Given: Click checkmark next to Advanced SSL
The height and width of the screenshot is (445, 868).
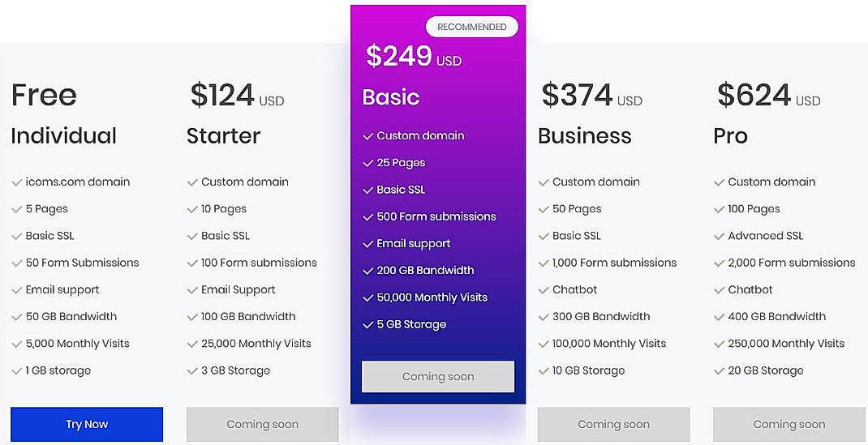Looking at the screenshot, I should [720, 236].
